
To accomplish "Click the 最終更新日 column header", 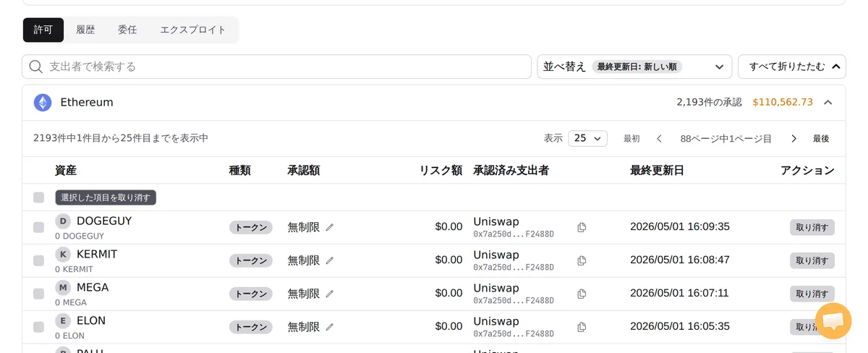I will click(657, 171).
